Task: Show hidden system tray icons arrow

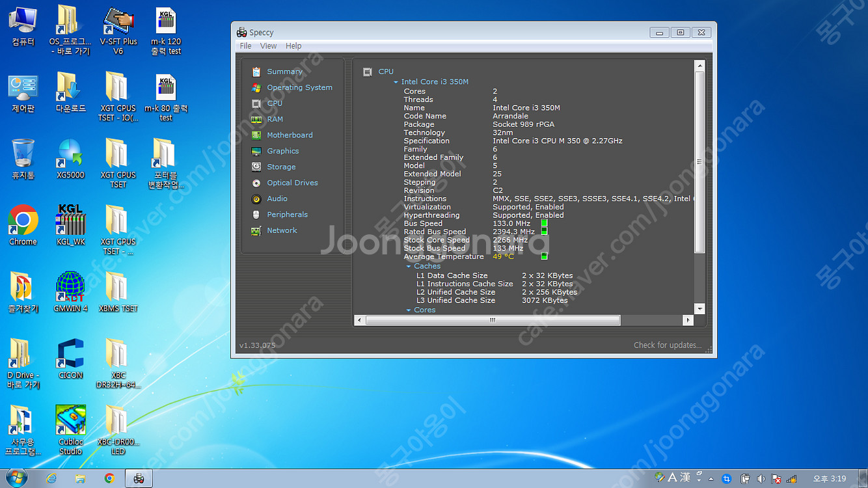Action: point(711,479)
